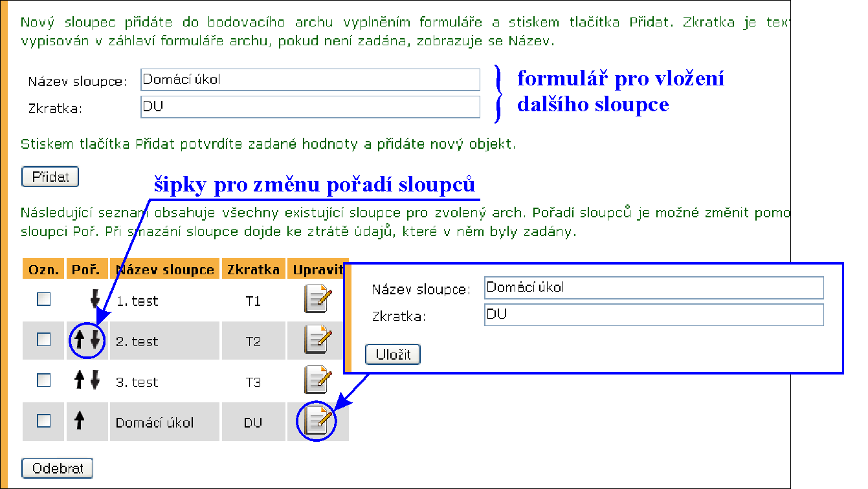Select the 'Domácí úkol' table cell
The image size is (868, 489).
pos(164,422)
